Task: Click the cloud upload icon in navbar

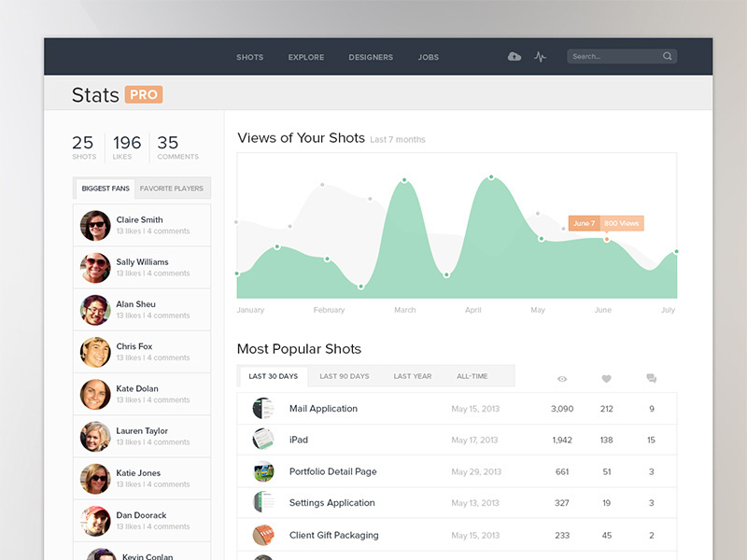Action: (514, 56)
